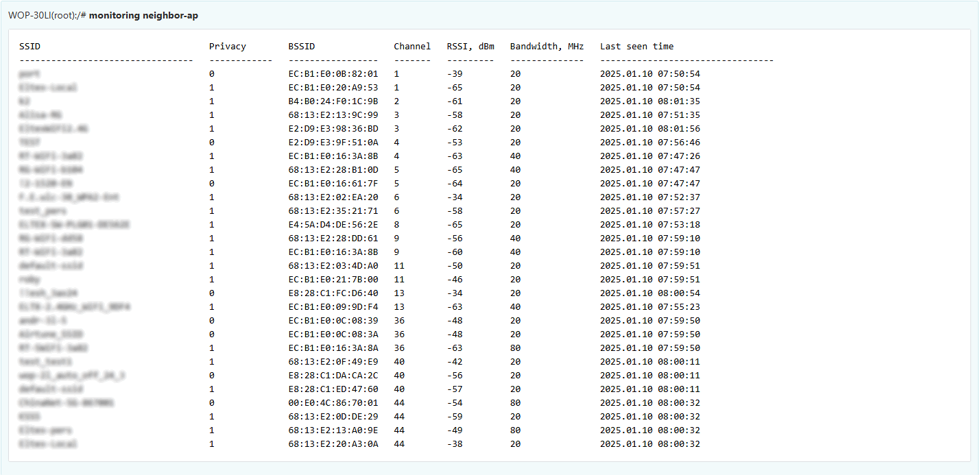The image size is (980, 475).
Task: Select BSSID 00:E0:4C:86:70:01
Action: pyautogui.click(x=333, y=403)
